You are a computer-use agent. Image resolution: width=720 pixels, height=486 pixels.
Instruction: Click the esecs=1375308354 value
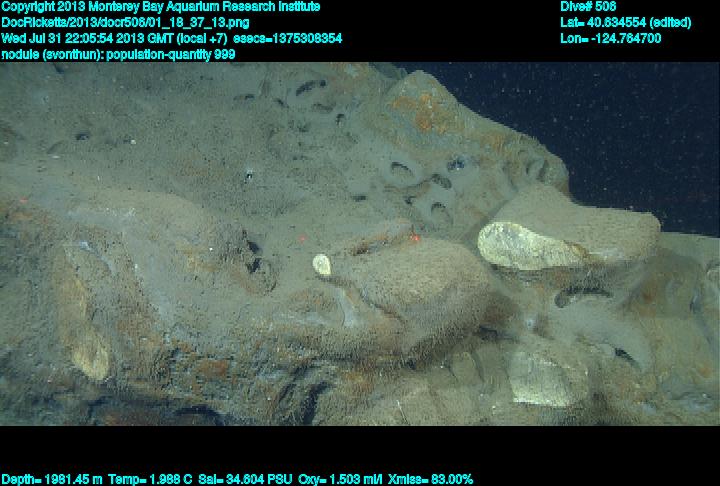[x=287, y=39]
